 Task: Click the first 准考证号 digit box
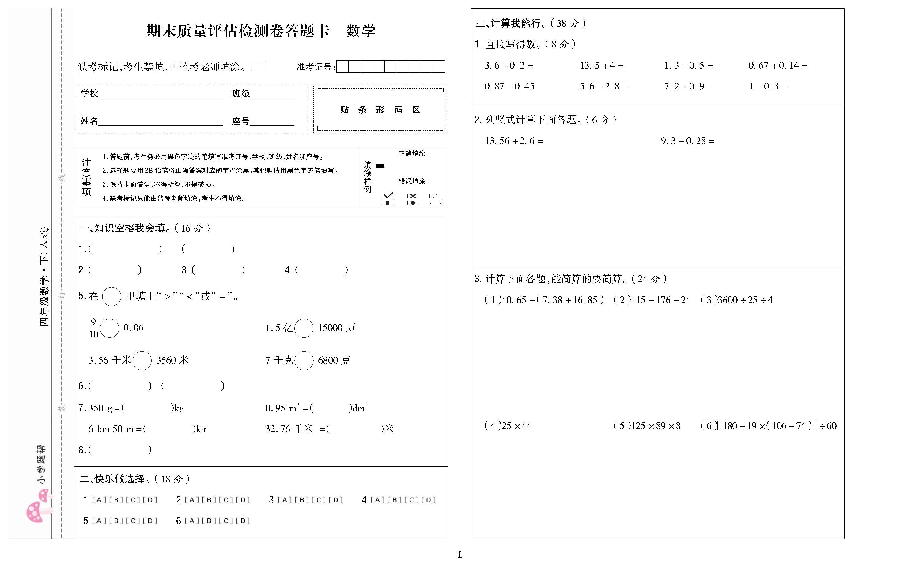coord(342,66)
